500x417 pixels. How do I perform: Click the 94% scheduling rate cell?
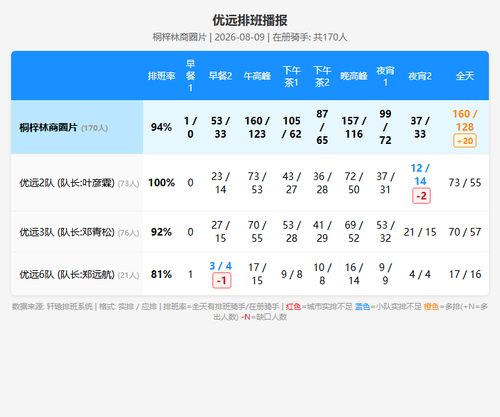click(x=161, y=127)
